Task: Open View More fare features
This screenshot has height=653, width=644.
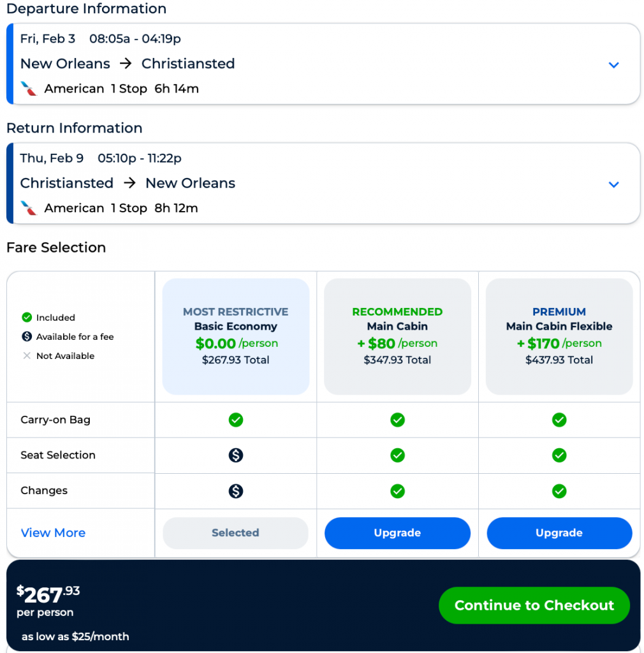Action: 53,533
